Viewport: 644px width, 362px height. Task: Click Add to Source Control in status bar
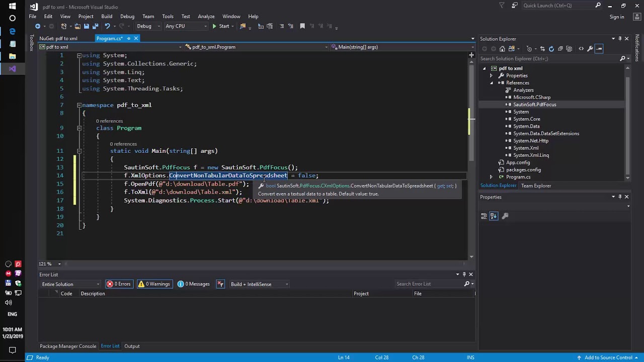click(x=608, y=357)
